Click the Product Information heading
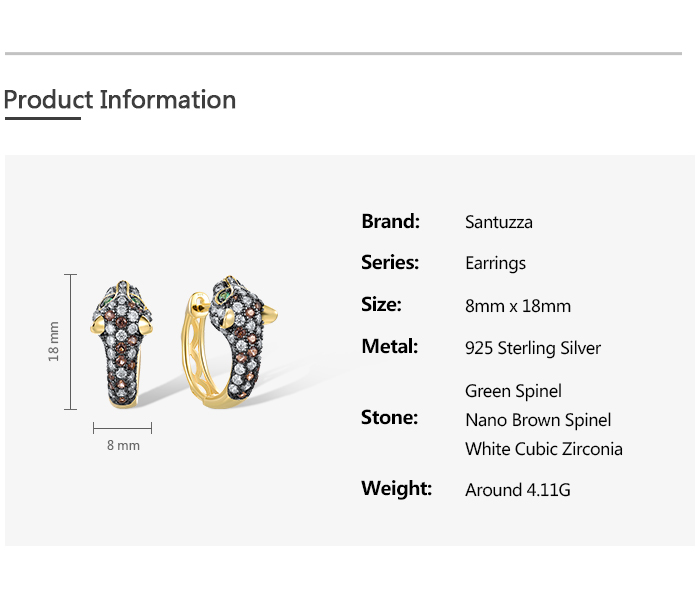This screenshot has height=596, width=700. pyautogui.click(x=120, y=100)
